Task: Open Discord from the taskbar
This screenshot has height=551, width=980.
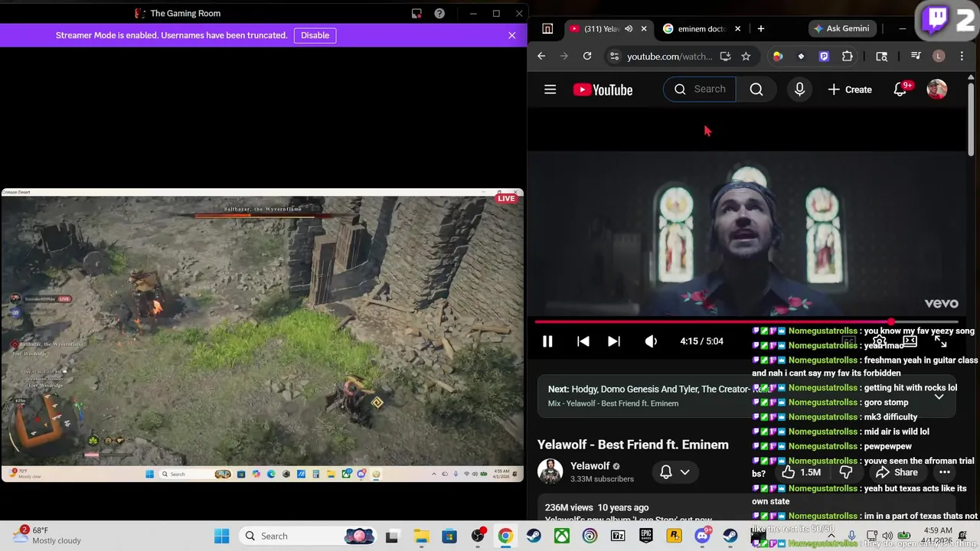Action: pyautogui.click(x=702, y=536)
